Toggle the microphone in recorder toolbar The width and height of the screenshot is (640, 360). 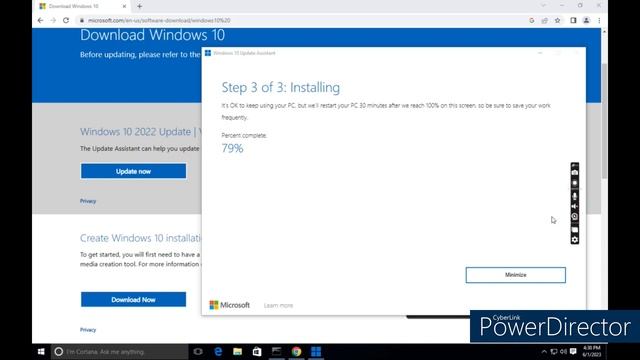[575, 196]
